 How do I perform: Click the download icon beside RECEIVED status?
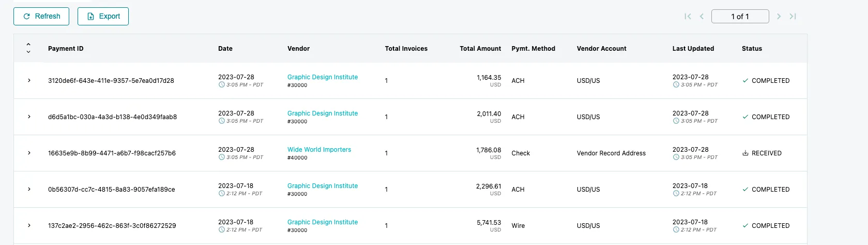pyautogui.click(x=745, y=153)
